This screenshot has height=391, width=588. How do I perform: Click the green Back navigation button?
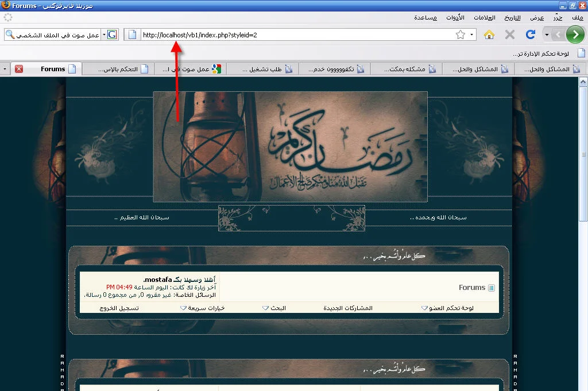(x=575, y=35)
